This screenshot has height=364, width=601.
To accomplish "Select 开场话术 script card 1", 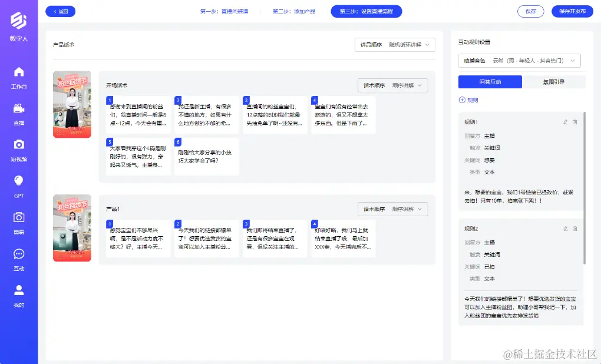I will click(138, 115).
